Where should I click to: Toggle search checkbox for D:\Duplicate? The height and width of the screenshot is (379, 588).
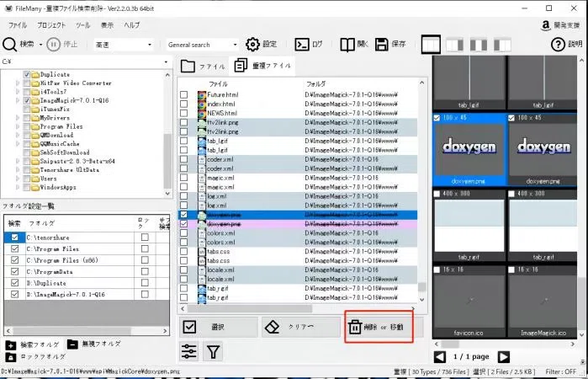click(14, 283)
